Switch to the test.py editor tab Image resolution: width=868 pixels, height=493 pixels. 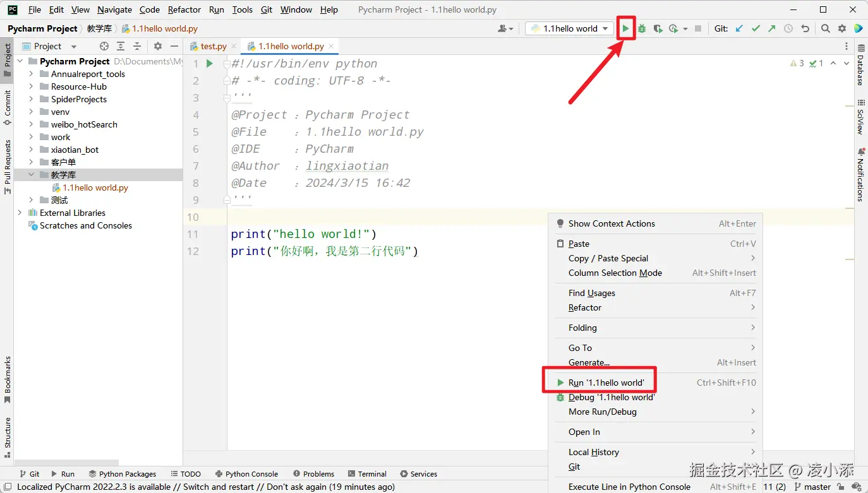[x=213, y=46]
